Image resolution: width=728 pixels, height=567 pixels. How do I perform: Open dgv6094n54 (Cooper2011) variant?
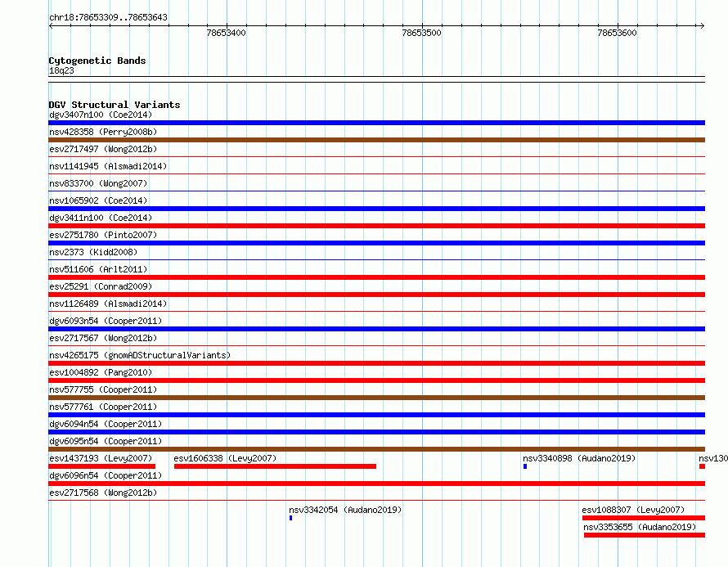point(106,424)
